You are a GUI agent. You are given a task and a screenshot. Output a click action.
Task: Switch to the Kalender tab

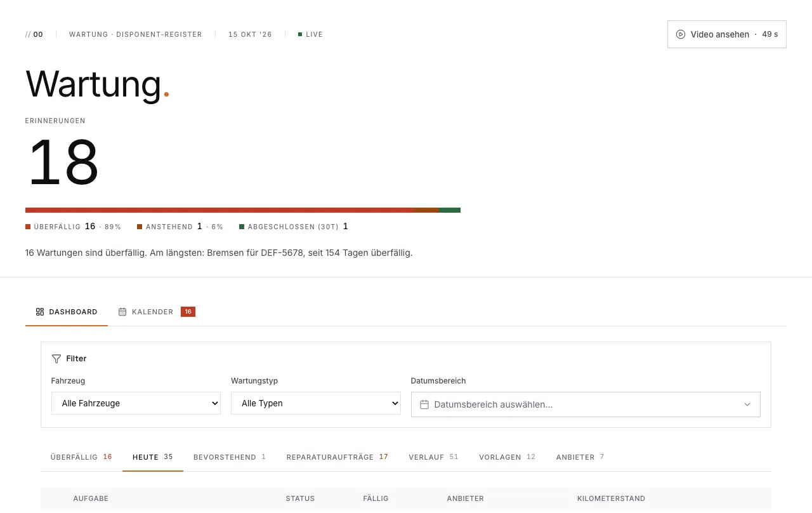click(157, 312)
